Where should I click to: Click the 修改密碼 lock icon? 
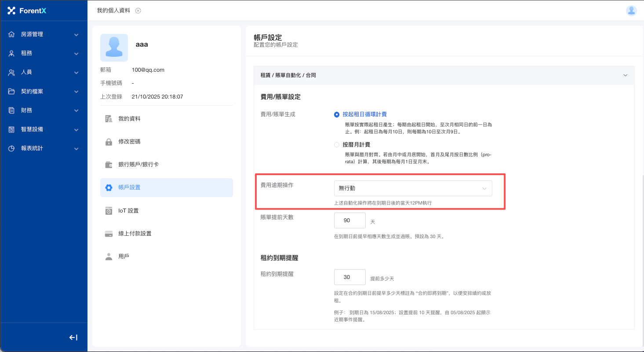(x=109, y=142)
